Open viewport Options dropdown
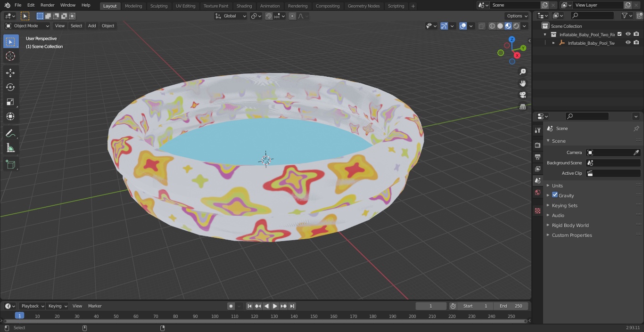Screen dimensions: 644x332 pyautogui.click(x=517, y=16)
